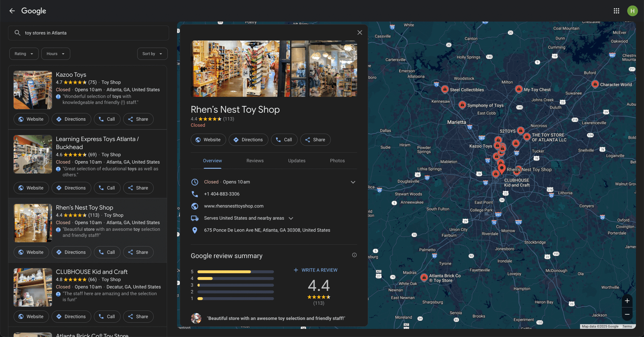The height and width of the screenshot is (337, 644).
Task: Select Character World map pin
Action: tap(595, 84)
